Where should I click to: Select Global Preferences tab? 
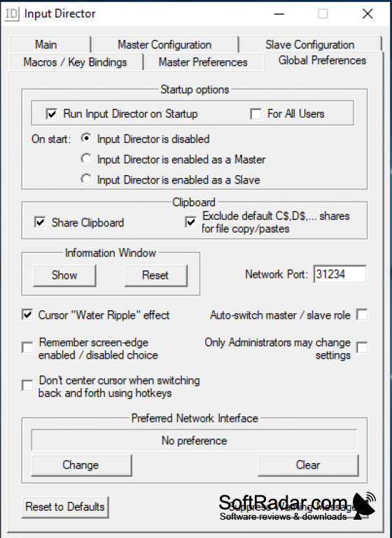tap(323, 61)
